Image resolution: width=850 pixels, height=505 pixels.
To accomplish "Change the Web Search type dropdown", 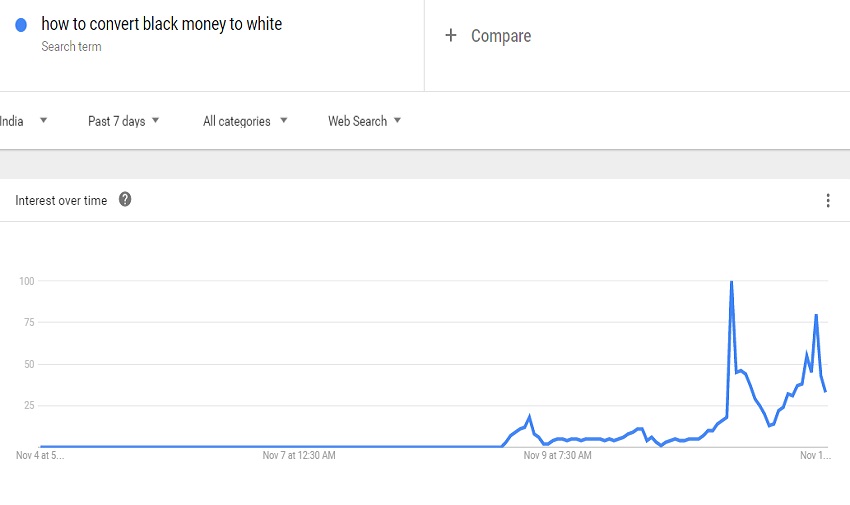I will [364, 121].
